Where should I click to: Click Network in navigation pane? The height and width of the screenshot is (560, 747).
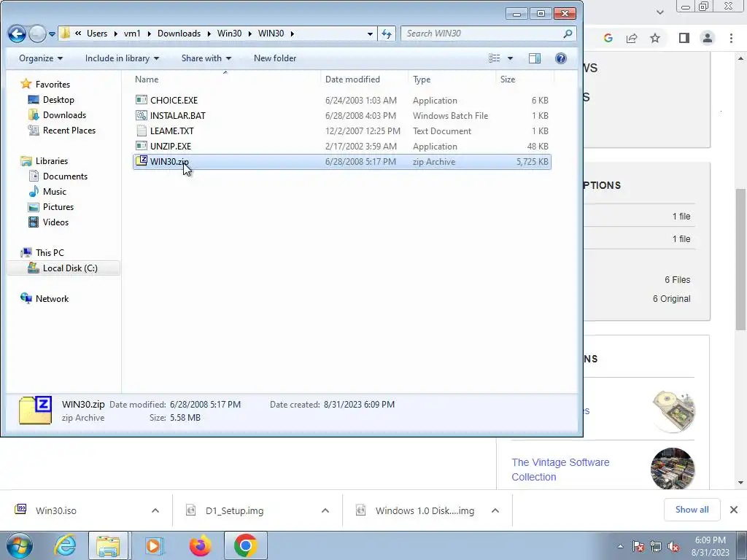[52, 298]
